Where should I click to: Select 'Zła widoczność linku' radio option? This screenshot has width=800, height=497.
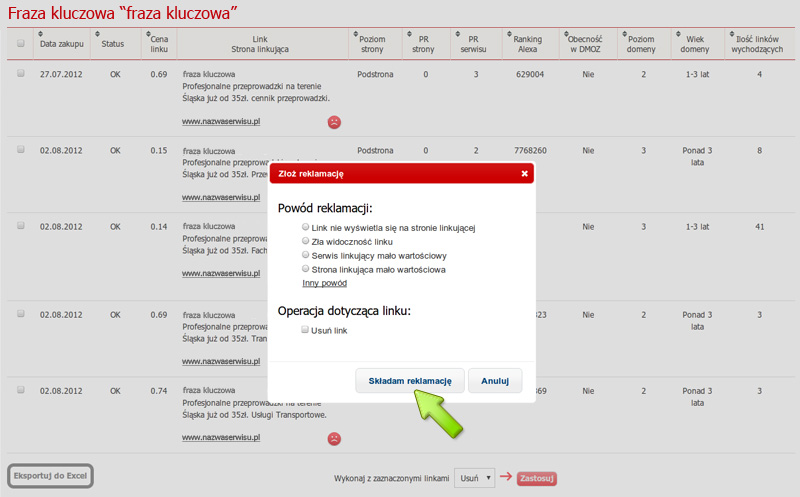pos(306,242)
